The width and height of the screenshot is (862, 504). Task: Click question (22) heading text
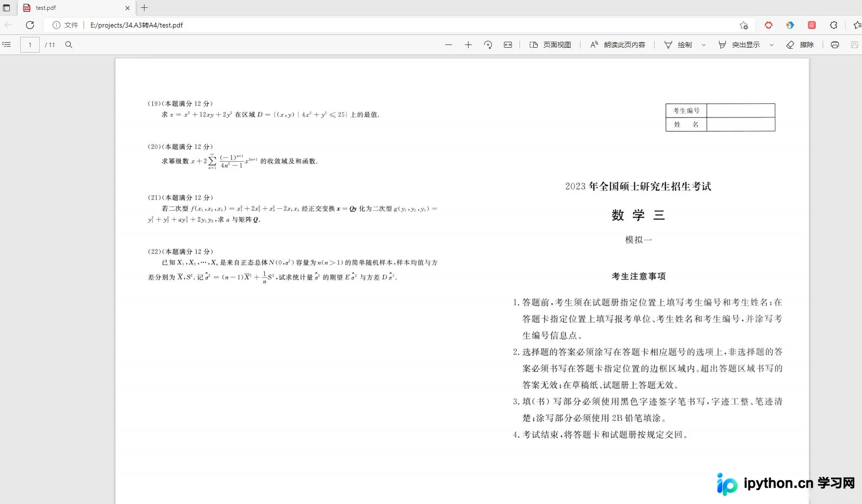coord(180,252)
